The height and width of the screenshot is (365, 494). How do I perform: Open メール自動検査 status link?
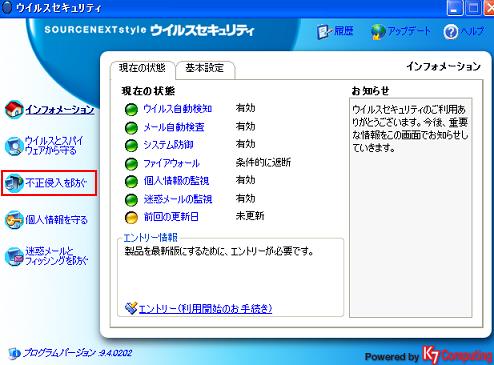point(174,127)
